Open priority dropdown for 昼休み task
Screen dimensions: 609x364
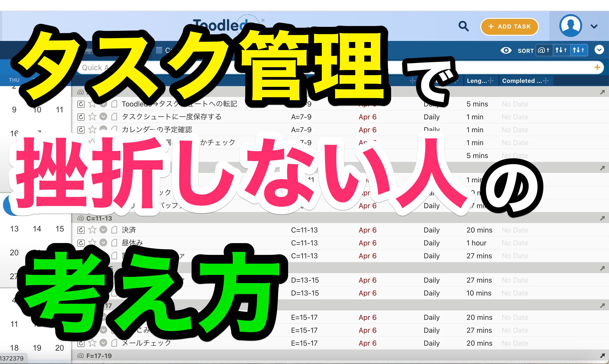coord(103,243)
